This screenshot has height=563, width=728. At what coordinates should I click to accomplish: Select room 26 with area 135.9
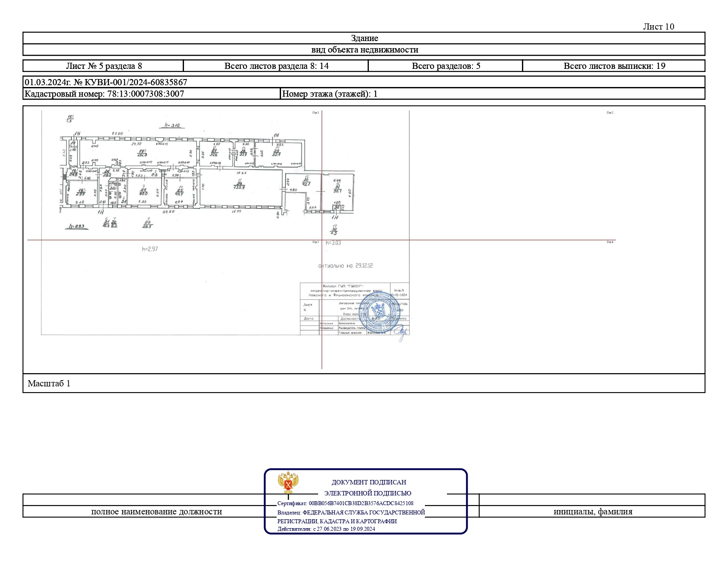point(240,185)
